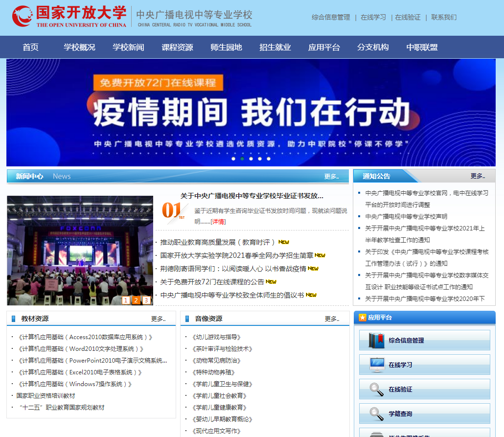
Task: Open the 学校概况 navigation item
Action: (x=79, y=47)
